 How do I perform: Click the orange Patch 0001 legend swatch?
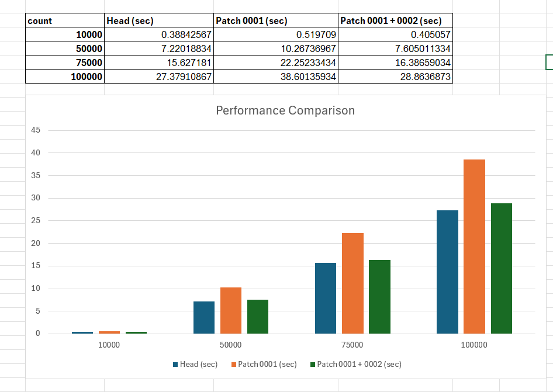click(x=234, y=365)
